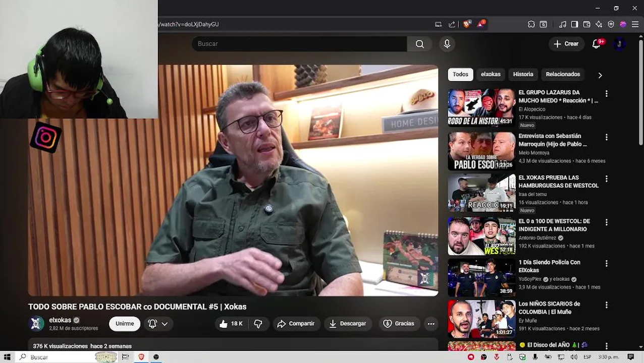Image resolution: width=644 pixels, height=363 pixels.
Task: Like the video with 18 K thumbs up
Action: pyautogui.click(x=231, y=324)
